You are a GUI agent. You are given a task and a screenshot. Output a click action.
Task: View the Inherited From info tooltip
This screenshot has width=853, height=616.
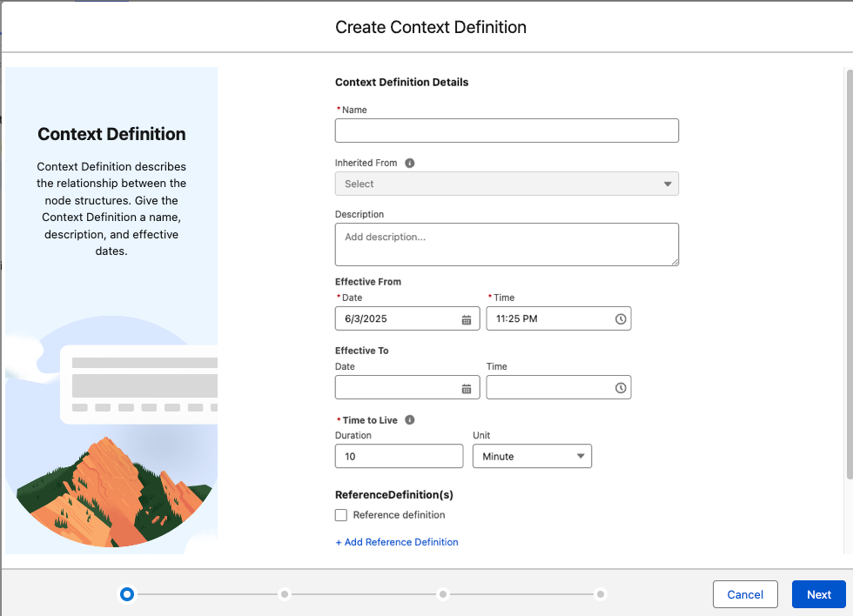(x=409, y=163)
